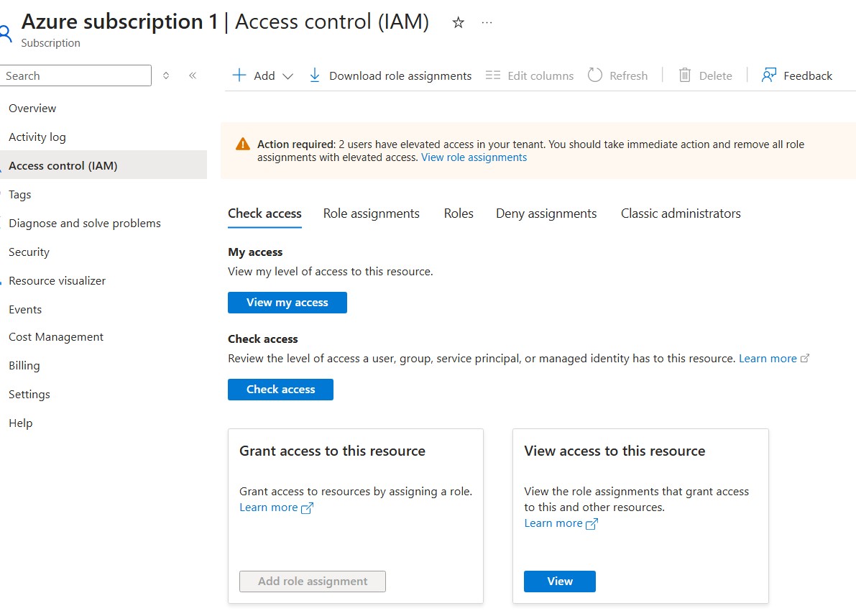856x616 pixels.
Task: Click the orange warning triangle icon
Action: [x=242, y=144]
